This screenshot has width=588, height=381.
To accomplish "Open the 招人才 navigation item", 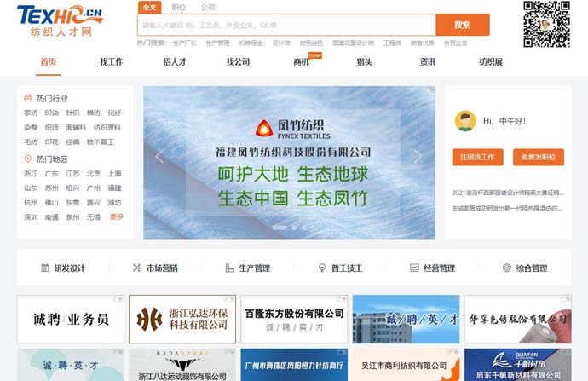I will click(175, 62).
